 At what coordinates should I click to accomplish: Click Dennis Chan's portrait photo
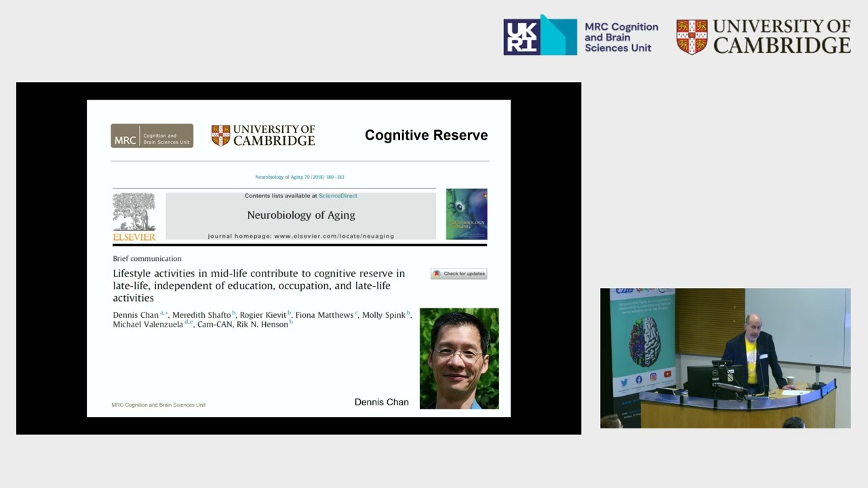tap(459, 359)
